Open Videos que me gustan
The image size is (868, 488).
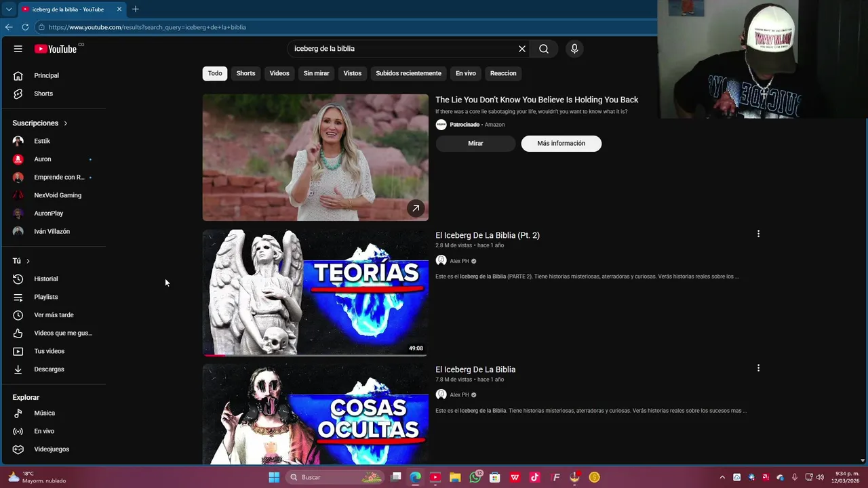coord(53,333)
